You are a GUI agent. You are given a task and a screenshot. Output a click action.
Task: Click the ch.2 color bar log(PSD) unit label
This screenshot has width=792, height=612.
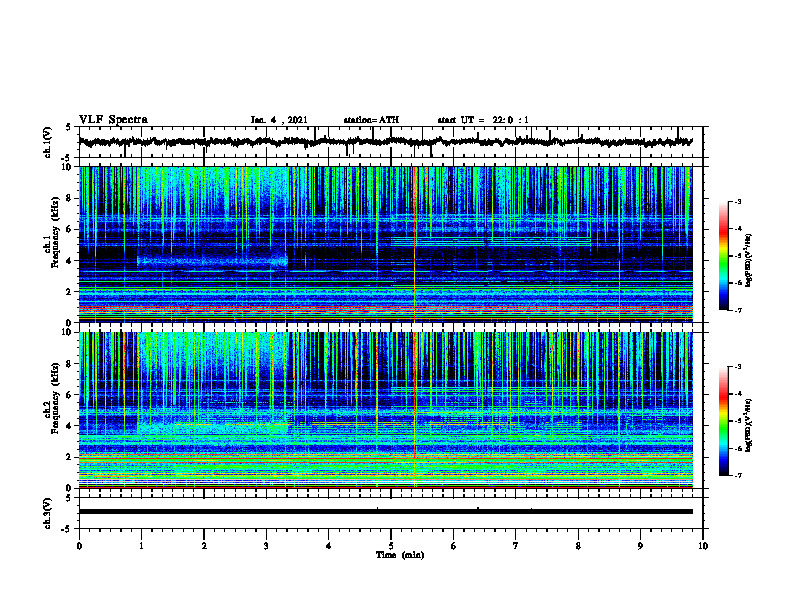pos(749,425)
